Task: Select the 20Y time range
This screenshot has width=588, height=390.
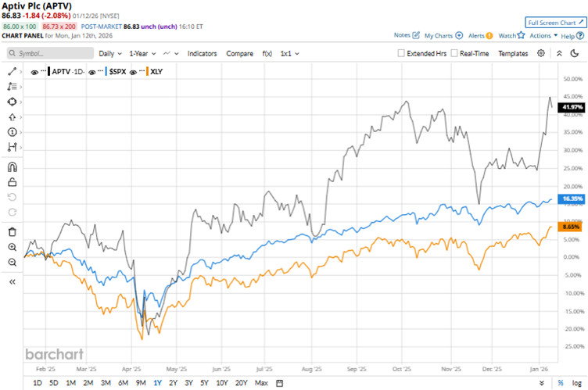Action: (241, 383)
